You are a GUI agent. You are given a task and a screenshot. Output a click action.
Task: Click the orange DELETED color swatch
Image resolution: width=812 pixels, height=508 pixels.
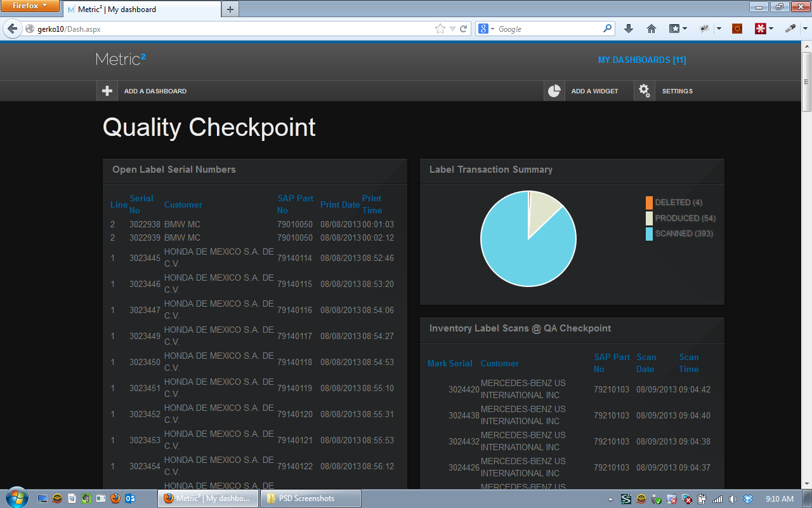(x=648, y=202)
